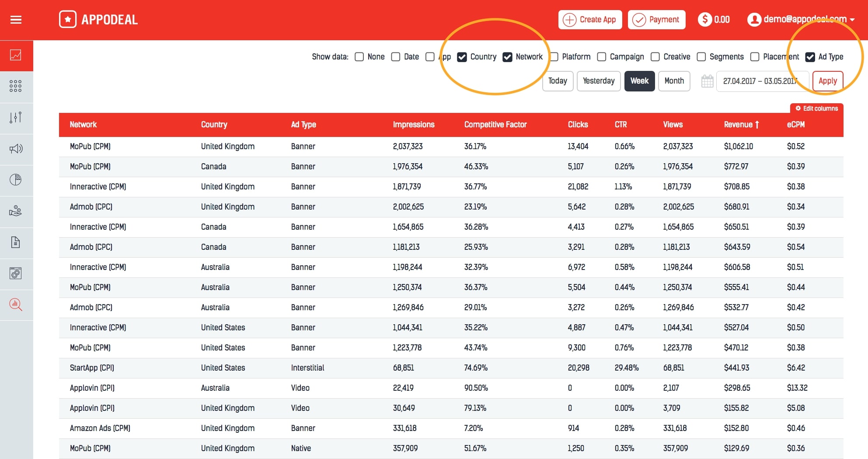
Task: Click the hand-with-coins payouts icon
Action: click(x=16, y=211)
